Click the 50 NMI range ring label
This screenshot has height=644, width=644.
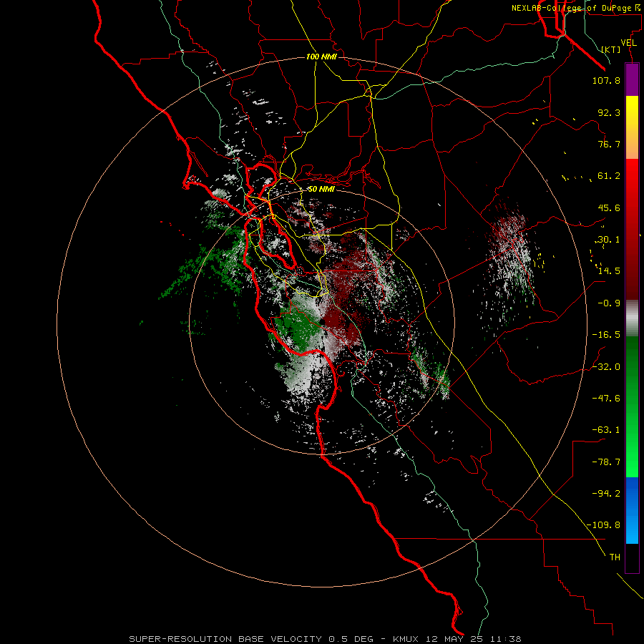(x=321, y=190)
